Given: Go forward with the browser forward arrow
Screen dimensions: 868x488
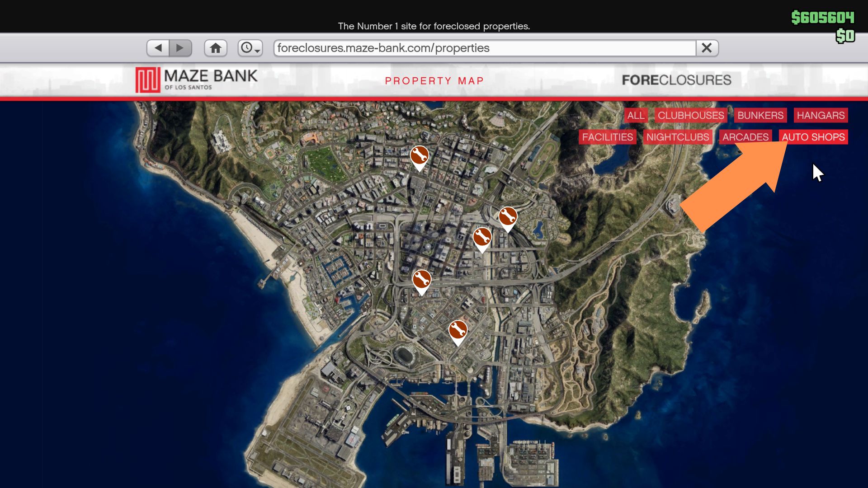Looking at the screenshot, I should (180, 48).
